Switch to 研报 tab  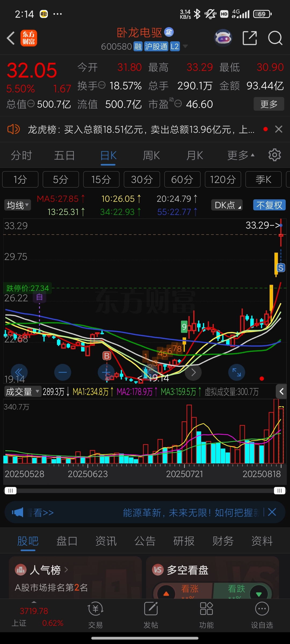(x=184, y=541)
